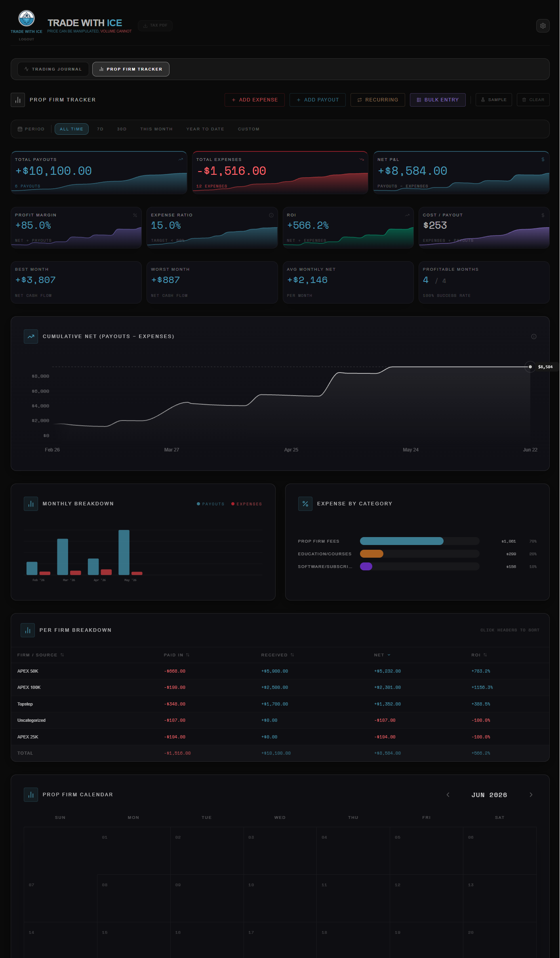Click the +1156.3% ROI value
This screenshot has height=958, width=560.
pyautogui.click(x=482, y=688)
